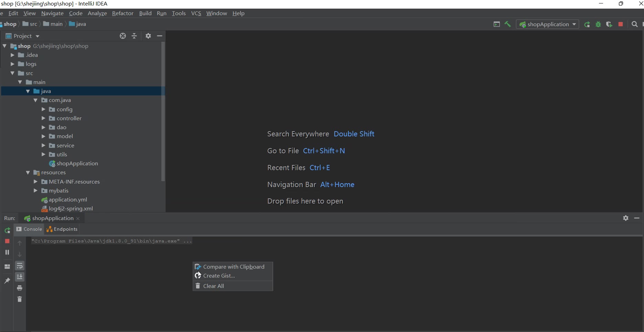Viewport: 644px width, 332px height.
Task: Choose Clear All in context menu
Action: point(233,286)
